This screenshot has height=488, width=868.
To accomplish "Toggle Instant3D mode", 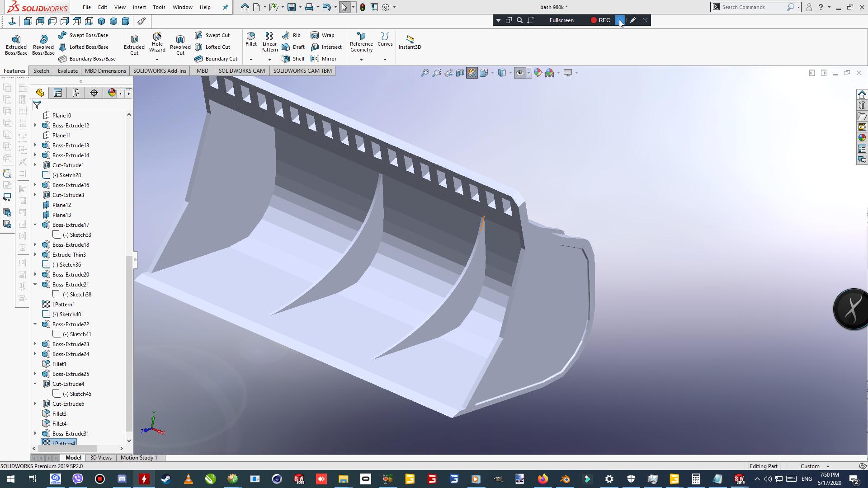I will pos(410,42).
